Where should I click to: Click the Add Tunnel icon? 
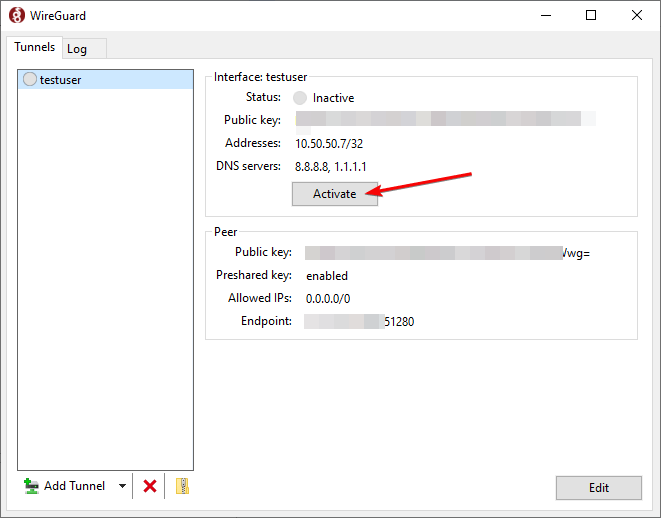(x=31, y=486)
